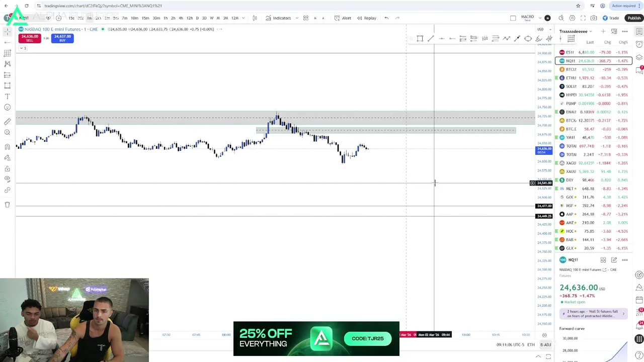Expand the MACRO layout dropdown arrow
This screenshot has width=644, height=362.
539,18
